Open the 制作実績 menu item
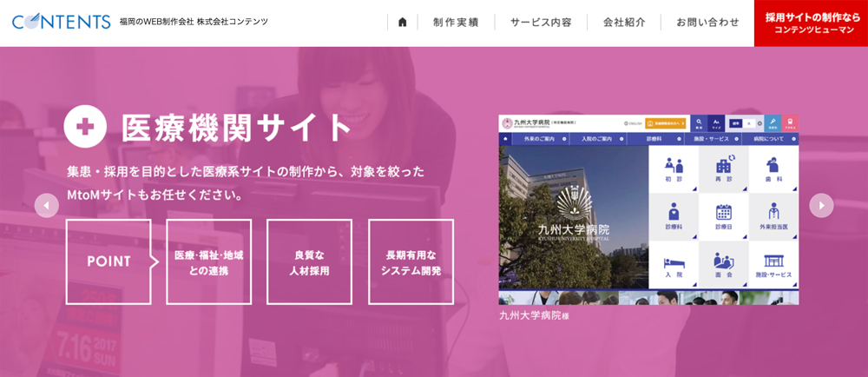This screenshot has height=377, width=868. 456,23
